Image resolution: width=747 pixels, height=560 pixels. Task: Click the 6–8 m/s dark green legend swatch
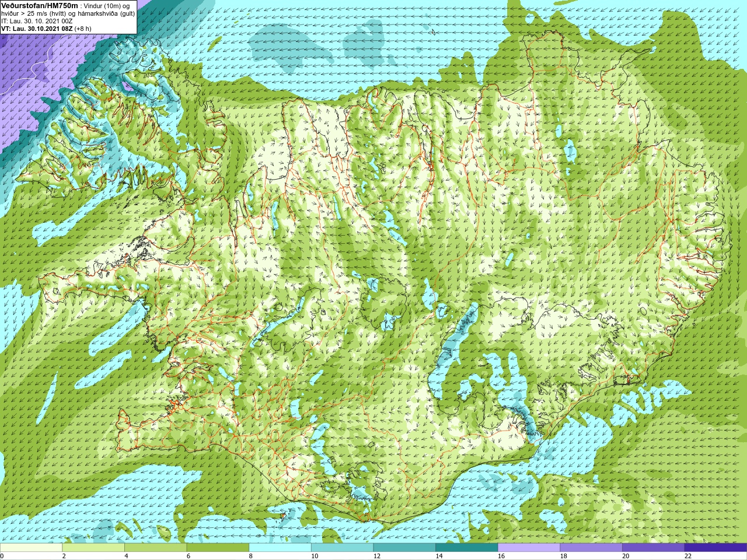218,548
